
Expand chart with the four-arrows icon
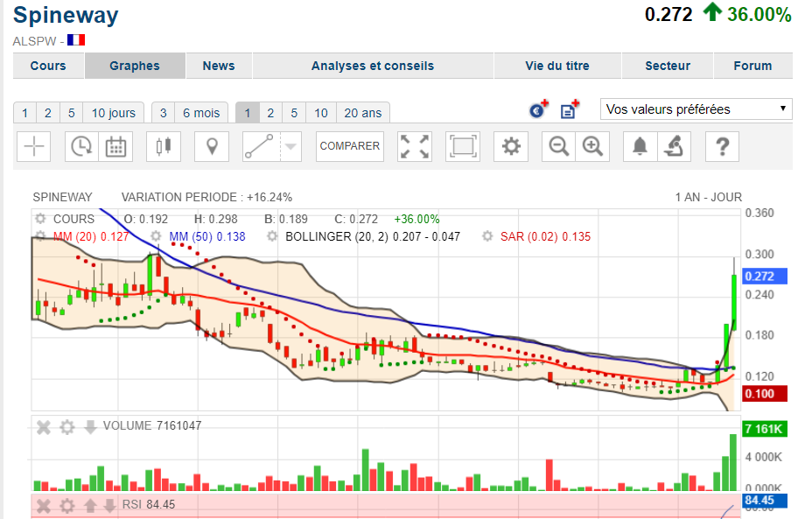click(x=415, y=146)
